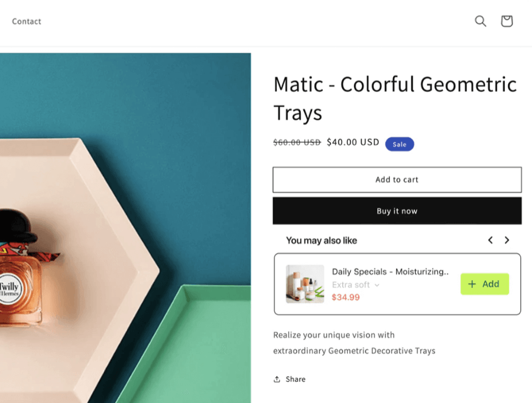The image size is (532, 403).
Task: Click the Daily Specials product thumbnail
Action: (305, 284)
